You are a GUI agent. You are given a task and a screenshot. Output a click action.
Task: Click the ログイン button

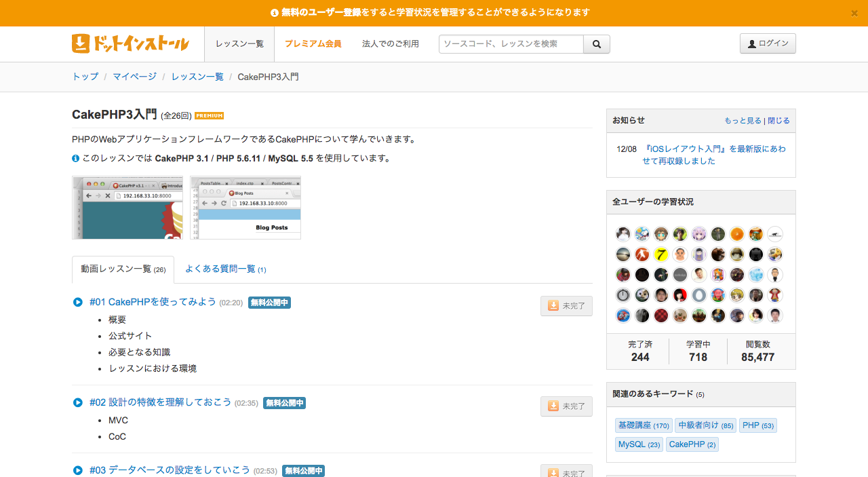[768, 43]
